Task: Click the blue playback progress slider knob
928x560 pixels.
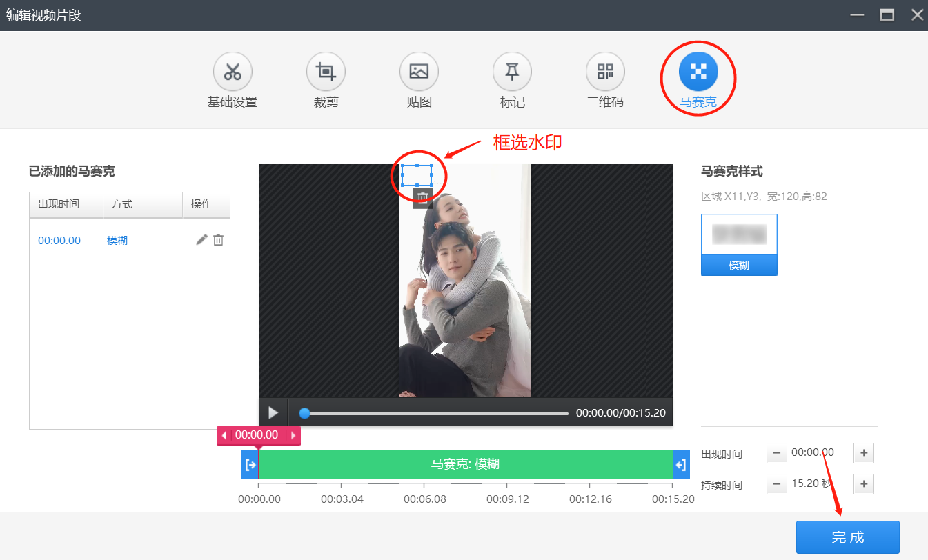Action: tap(304, 413)
